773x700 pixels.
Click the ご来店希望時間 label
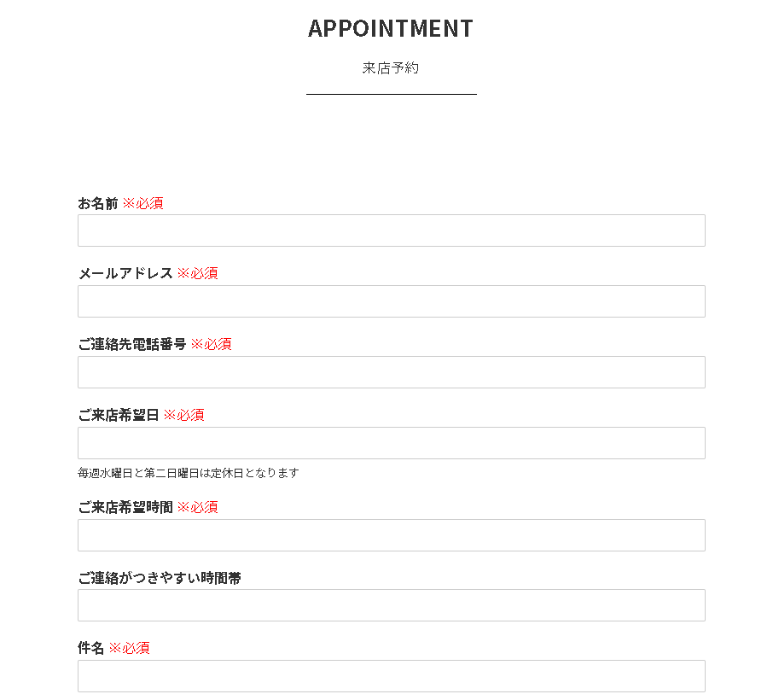tap(125, 507)
